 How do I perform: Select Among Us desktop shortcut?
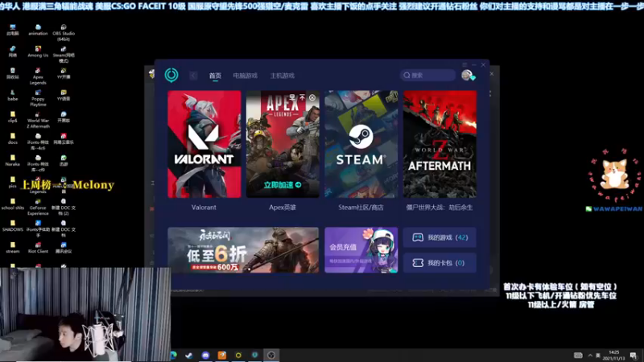pos(38,51)
